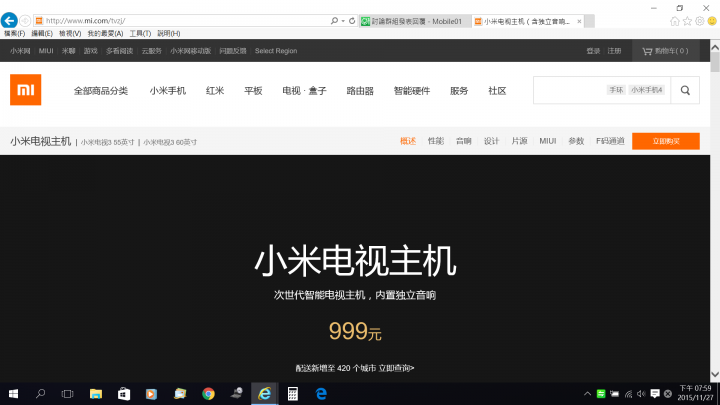The width and height of the screenshot is (720, 405).
Task: Open the 說明(H) menu
Action: [x=169, y=34]
